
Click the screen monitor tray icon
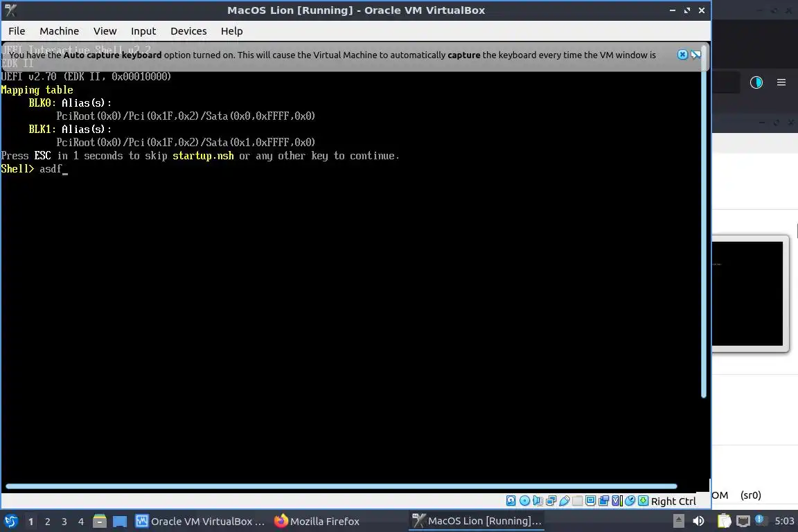click(743, 521)
